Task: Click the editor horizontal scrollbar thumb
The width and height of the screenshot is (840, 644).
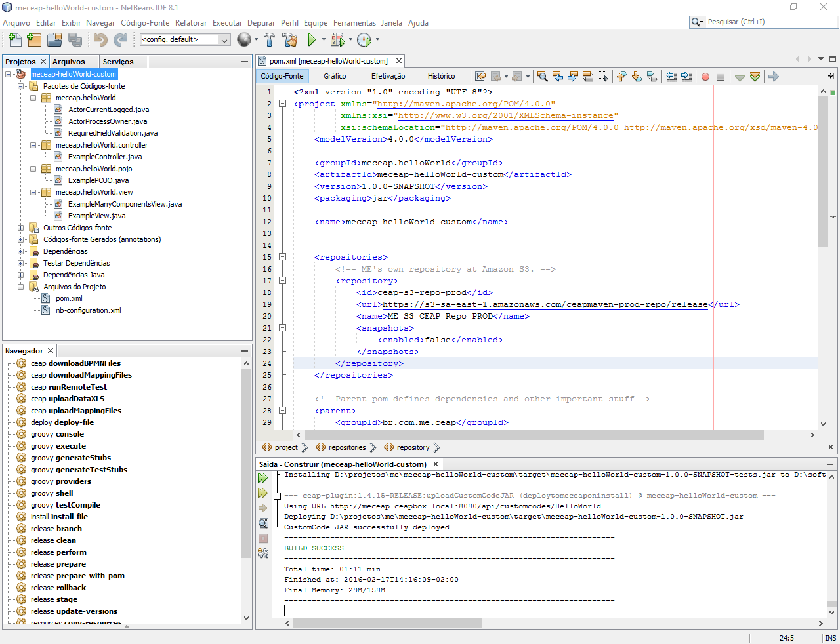Action: click(x=534, y=435)
